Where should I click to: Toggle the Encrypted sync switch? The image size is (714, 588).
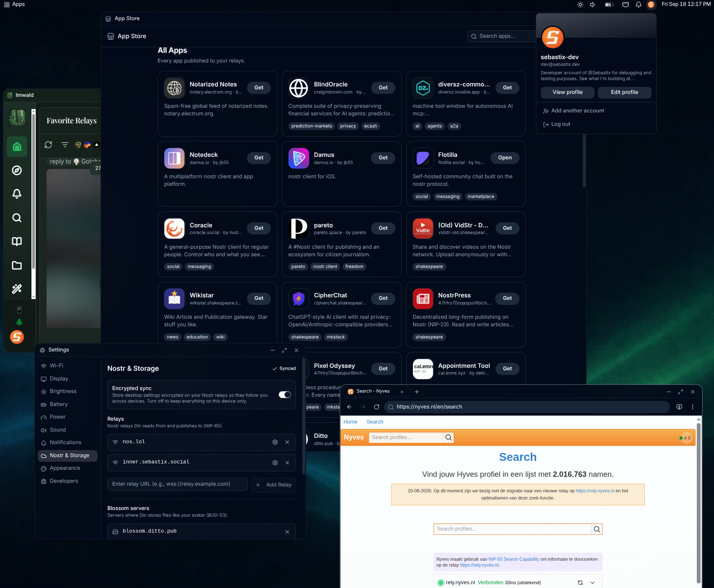point(285,395)
